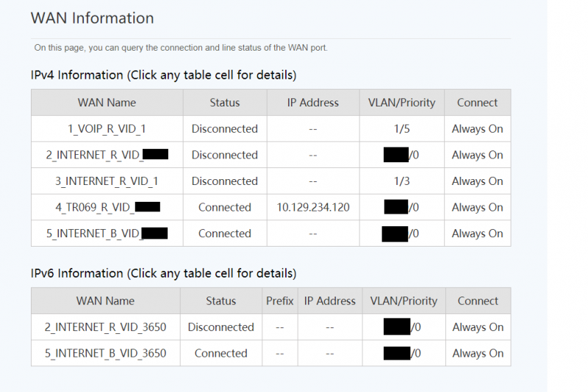Click the Connected status in the 4_TR069 row

point(224,208)
